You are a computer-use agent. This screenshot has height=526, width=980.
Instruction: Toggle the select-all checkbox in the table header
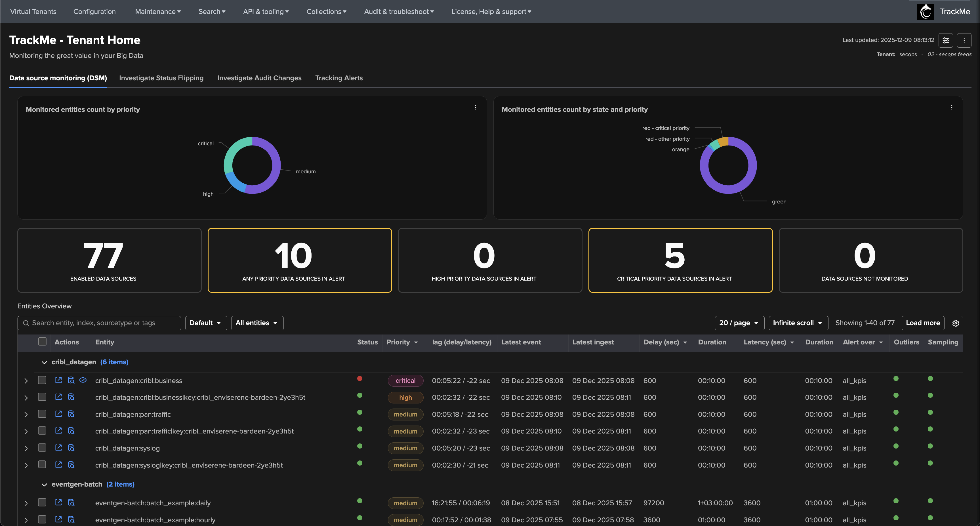[42, 342]
